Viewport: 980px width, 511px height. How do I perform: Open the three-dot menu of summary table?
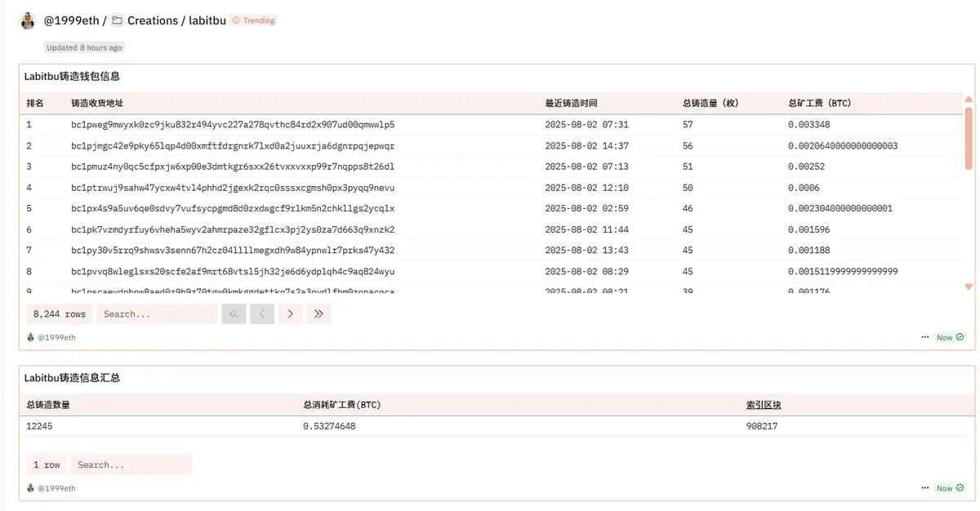(x=924, y=488)
